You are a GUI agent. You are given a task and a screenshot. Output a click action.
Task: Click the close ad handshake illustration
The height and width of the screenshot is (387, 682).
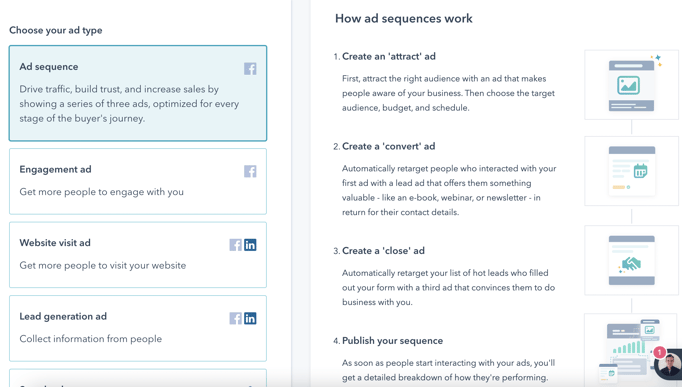(632, 260)
